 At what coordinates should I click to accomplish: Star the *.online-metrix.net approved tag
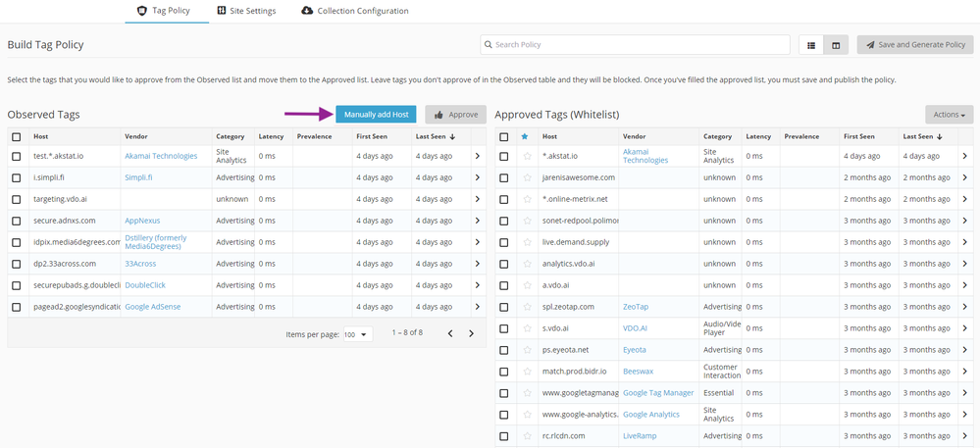tap(527, 199)
